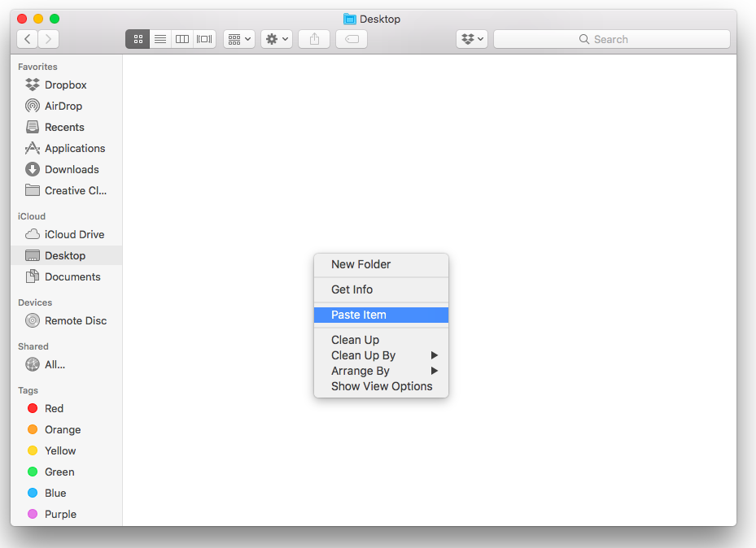Click the Downloads icon in sidebar
The width and height of the screenshot is (756, 548).
[33, 169]
